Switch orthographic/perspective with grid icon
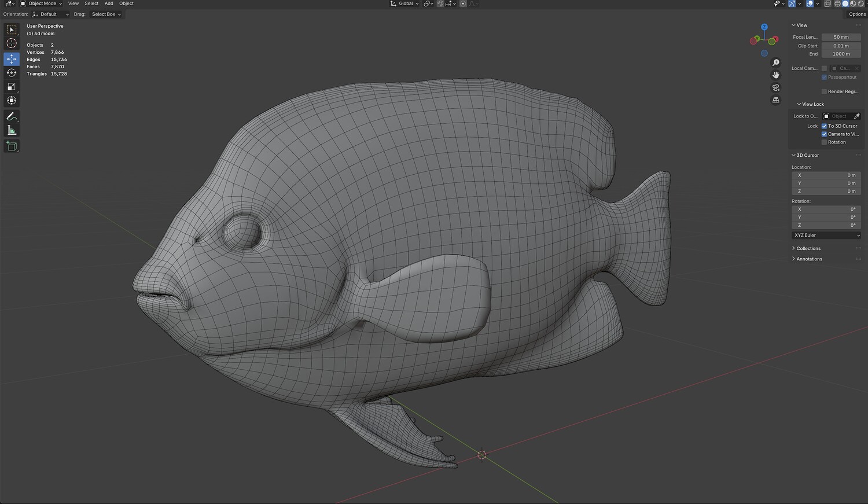The width and height of the screenshot is (868, 504). [776, 100]
